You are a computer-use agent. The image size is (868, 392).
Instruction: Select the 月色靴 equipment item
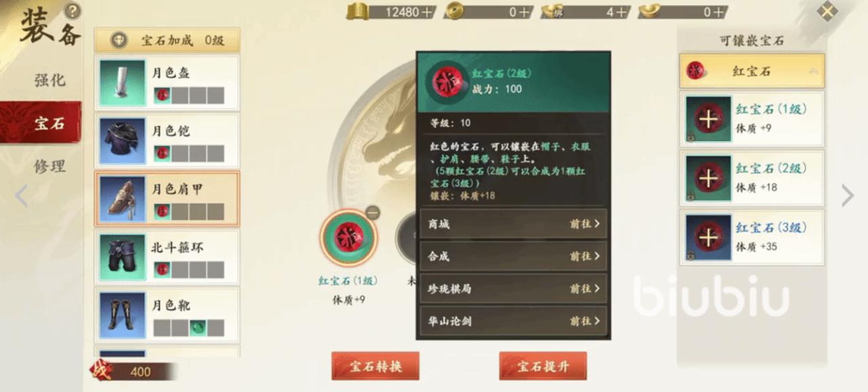coord(167,315)
